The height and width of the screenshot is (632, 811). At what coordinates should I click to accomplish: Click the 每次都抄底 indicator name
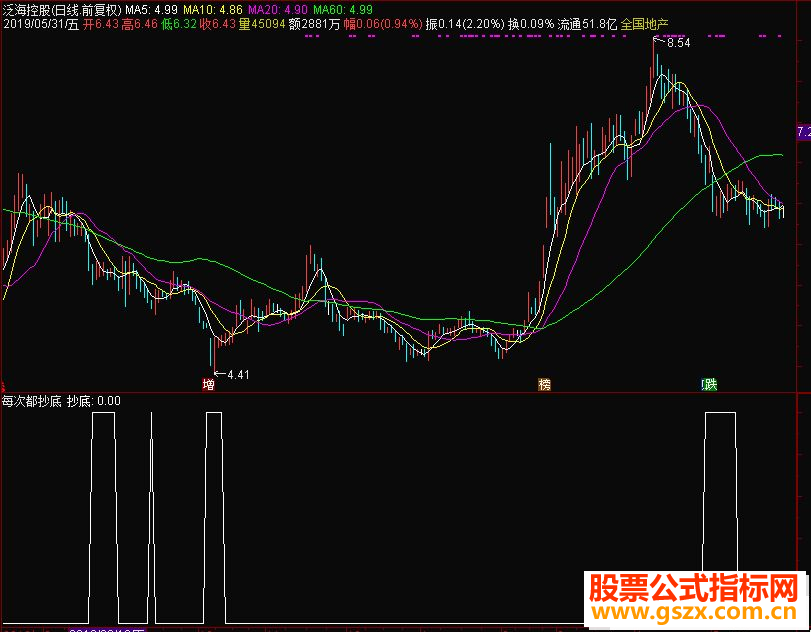click(x=32, y=401)
